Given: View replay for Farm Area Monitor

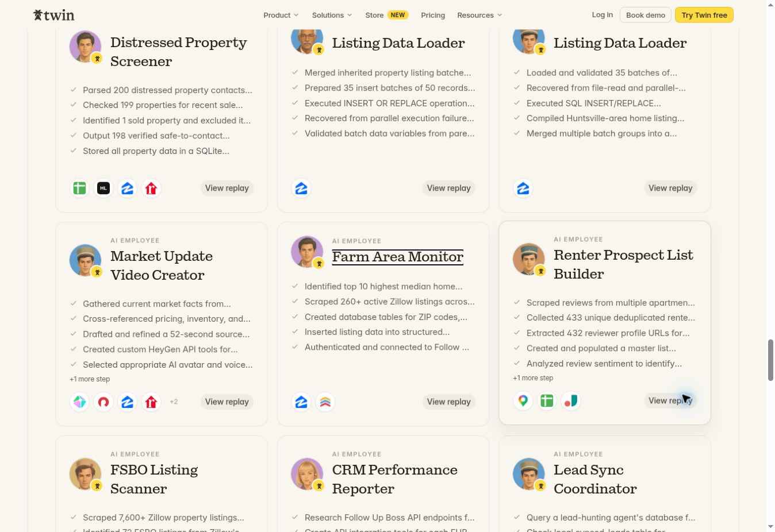Looking at the screenshot, I should click(x=449, y=402).
